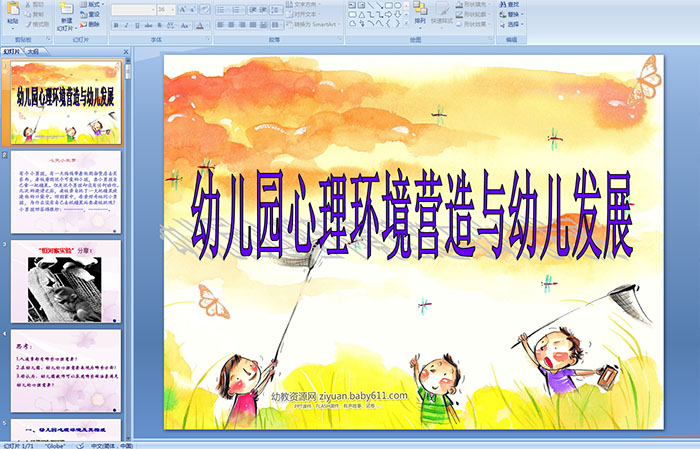700x449 pixels.
Task: Click the Shape Effects (形状效果) button
Action: click(471, 24)
